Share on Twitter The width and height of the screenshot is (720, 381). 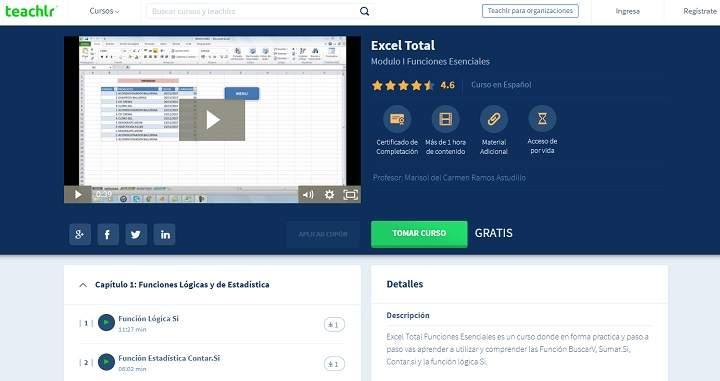(x=136, y=235)
